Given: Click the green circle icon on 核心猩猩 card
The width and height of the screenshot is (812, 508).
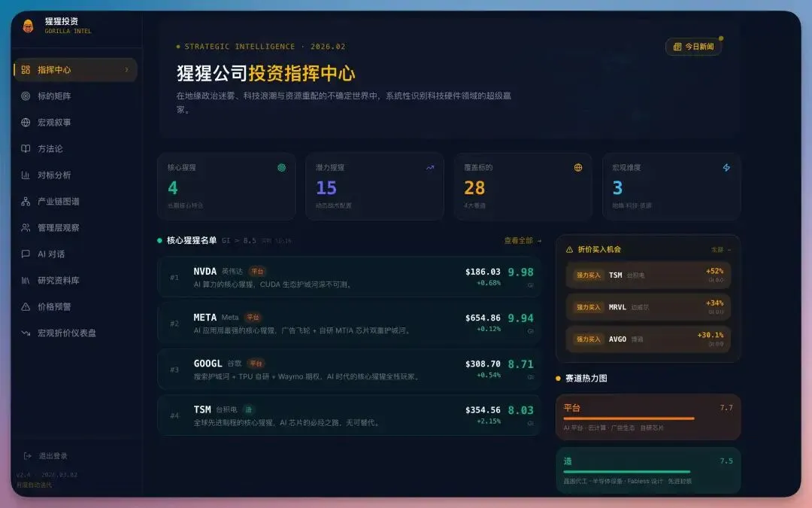Looking at the screenshot, I should (x=282, y=167).
